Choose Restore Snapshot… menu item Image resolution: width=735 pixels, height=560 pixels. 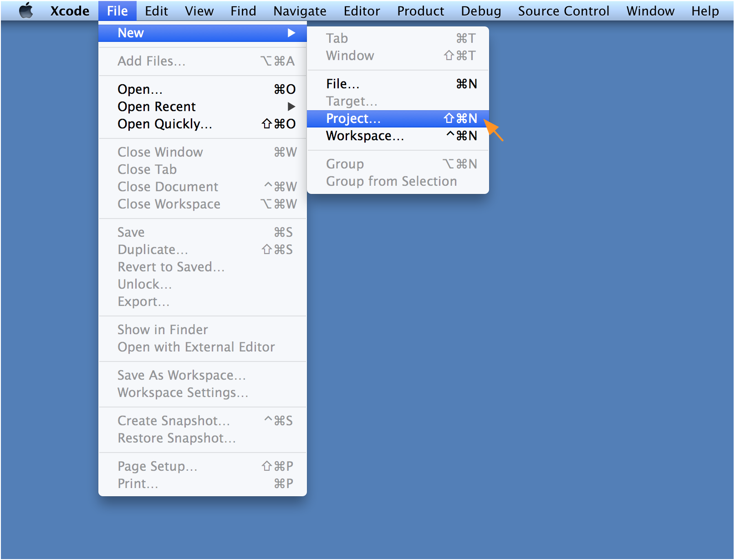[x=203, y=438]
